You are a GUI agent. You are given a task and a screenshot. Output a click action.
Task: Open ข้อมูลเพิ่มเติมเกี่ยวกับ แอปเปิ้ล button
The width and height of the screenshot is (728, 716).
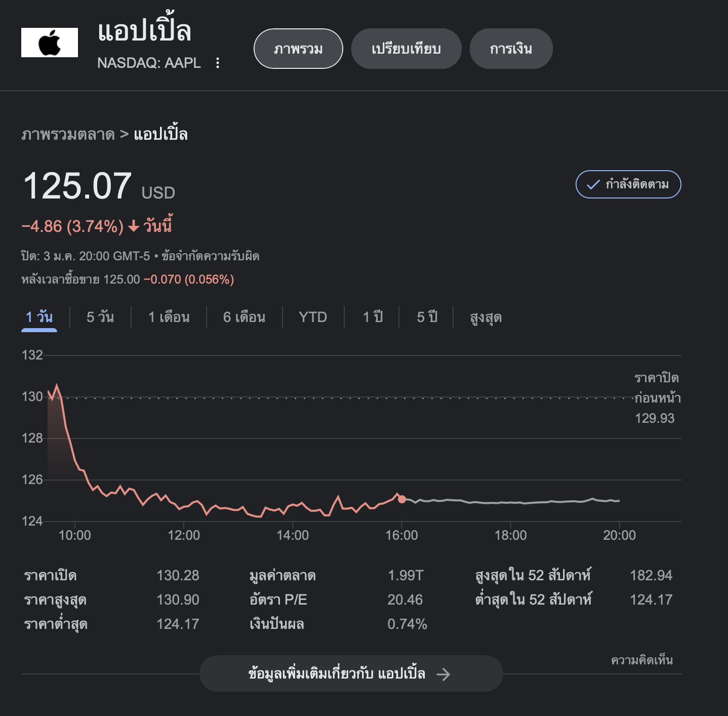[x=337, y=673]
